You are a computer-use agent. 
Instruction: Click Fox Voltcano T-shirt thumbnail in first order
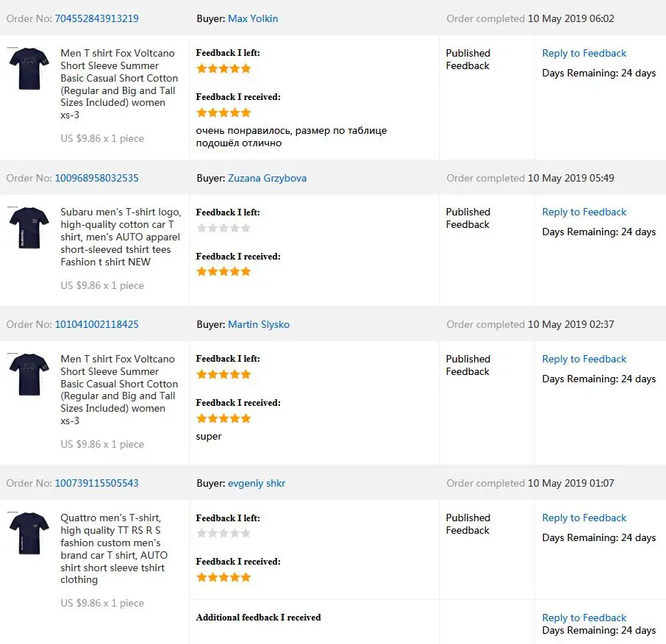[29, 68]
